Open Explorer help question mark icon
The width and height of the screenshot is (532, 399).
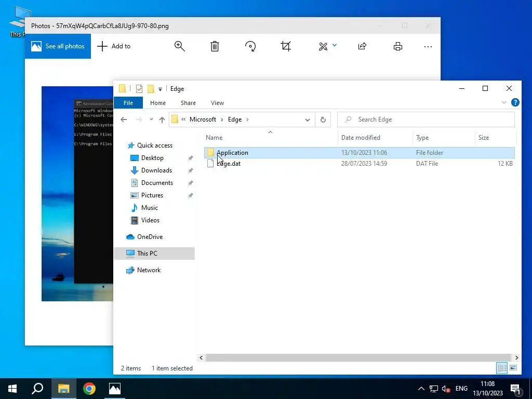tap(515, 102)
